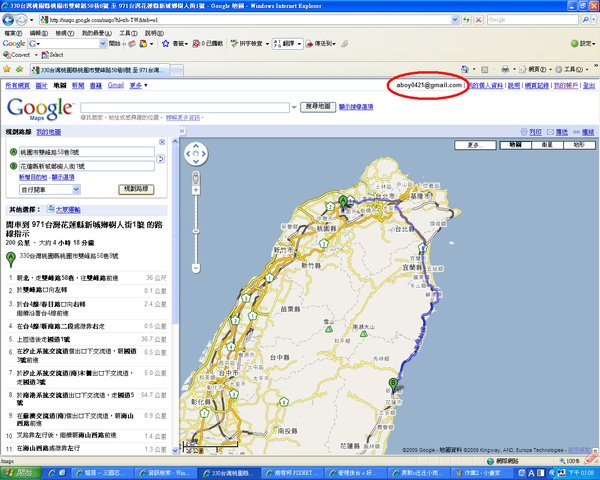Switch map to Satellite view
This screenshot has height=480, width=600.
tap(547, 145)
